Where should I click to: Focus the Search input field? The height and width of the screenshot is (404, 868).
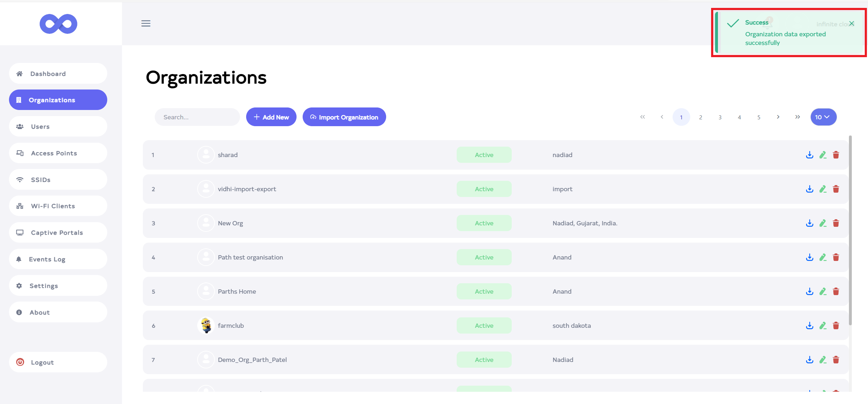197,117
